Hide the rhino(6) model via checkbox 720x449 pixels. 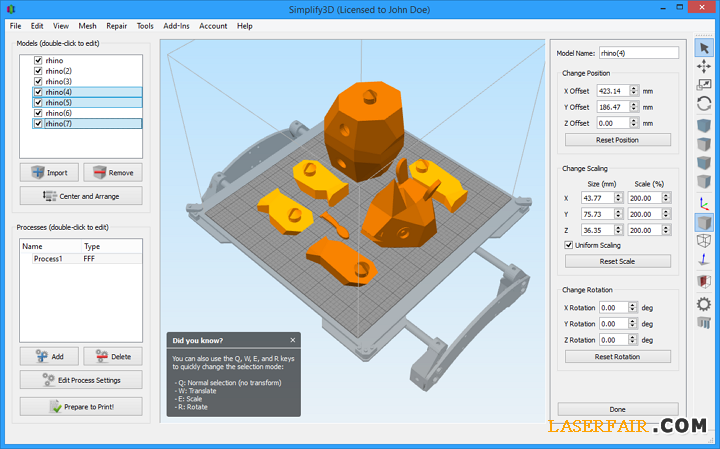point(38,113)
